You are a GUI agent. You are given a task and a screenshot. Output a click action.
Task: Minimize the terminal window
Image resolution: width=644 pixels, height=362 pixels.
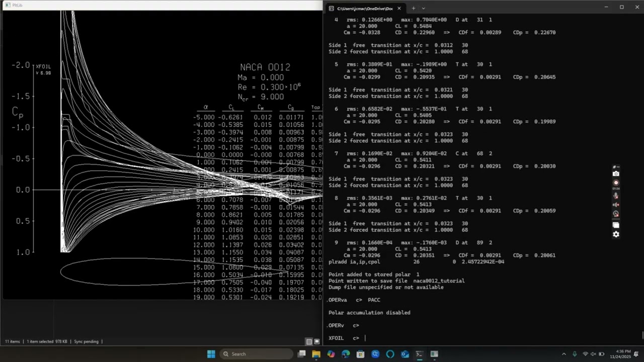[x=606, y=7]
